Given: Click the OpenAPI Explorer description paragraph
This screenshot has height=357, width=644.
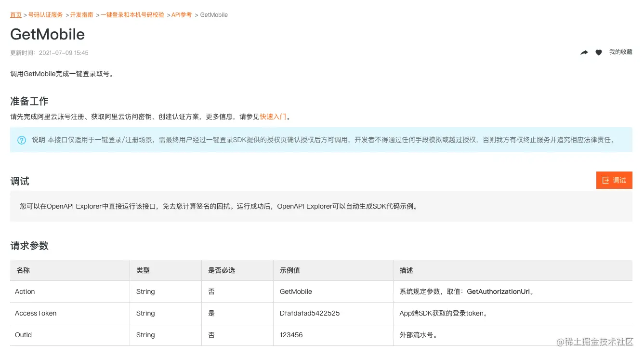Looking at the screenshot, I should (x=219, y=206).
